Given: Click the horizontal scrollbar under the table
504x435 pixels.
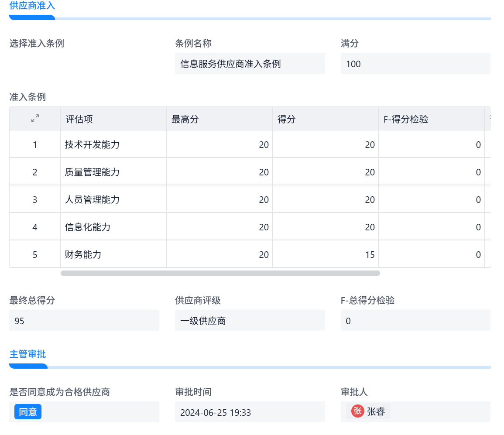Looking at the screenshot, I should click(220, 273).
